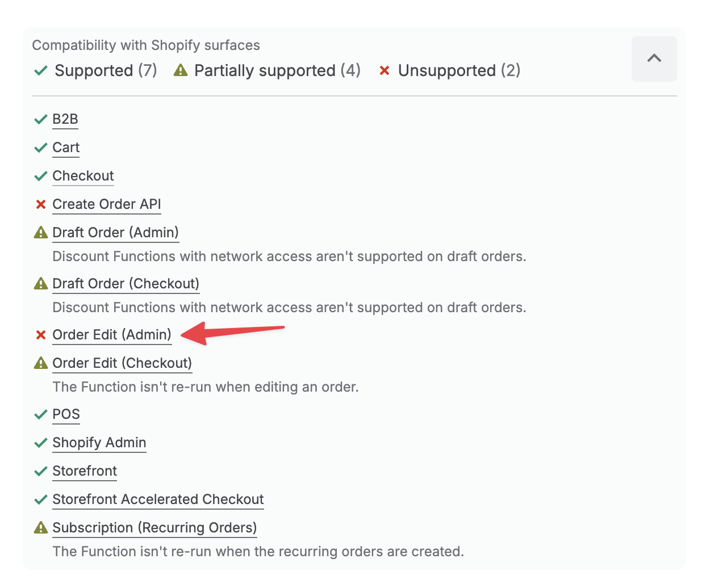Open the POS link

pyautogui.click(x=66, y=414)
